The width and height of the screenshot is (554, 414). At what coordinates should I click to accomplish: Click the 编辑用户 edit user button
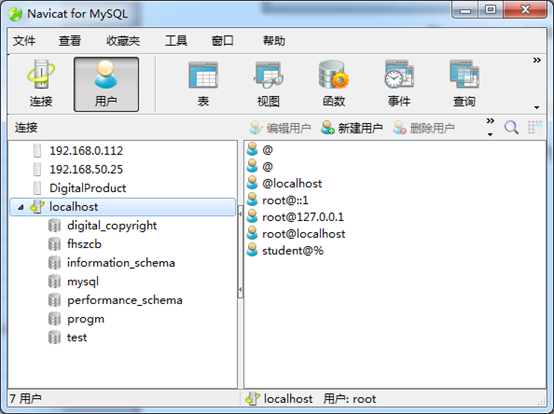[280, 128]
